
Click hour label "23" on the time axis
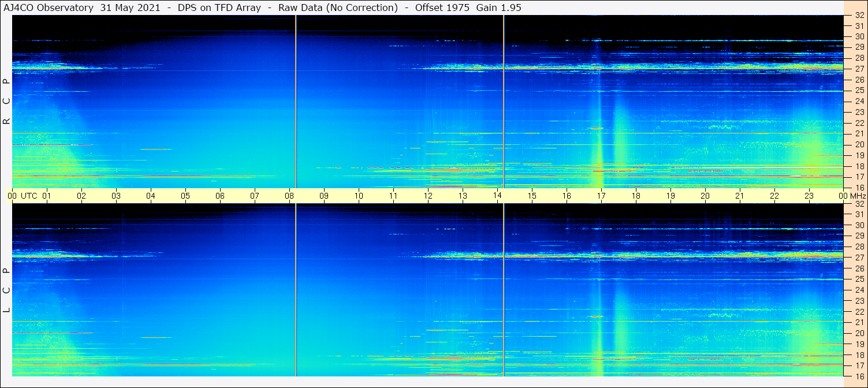pyautogui.click(x=809, y=196)
